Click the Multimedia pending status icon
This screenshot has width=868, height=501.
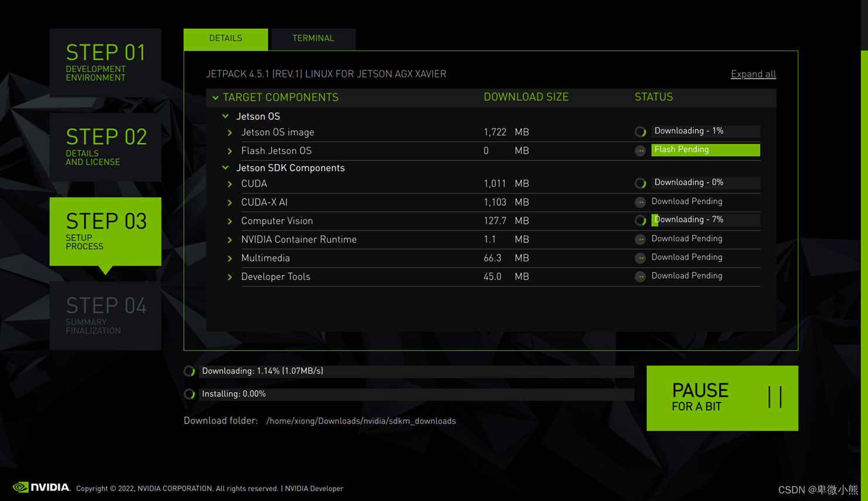tap(640, 258)
